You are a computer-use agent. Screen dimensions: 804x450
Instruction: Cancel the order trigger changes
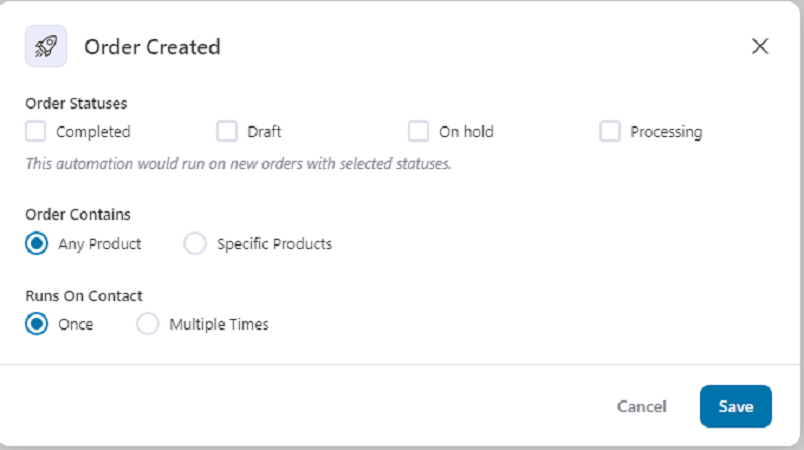click(x=641, y=406)
